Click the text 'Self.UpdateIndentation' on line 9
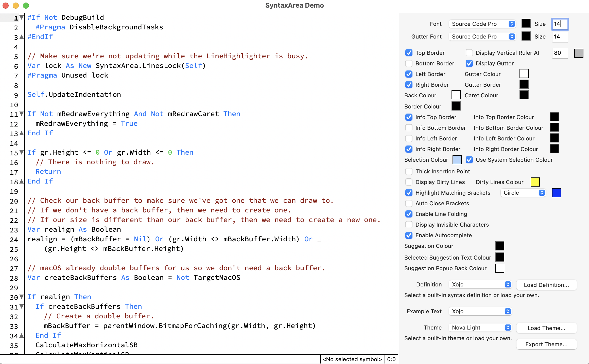The image size is (589, 364). (x=74, y=95)
